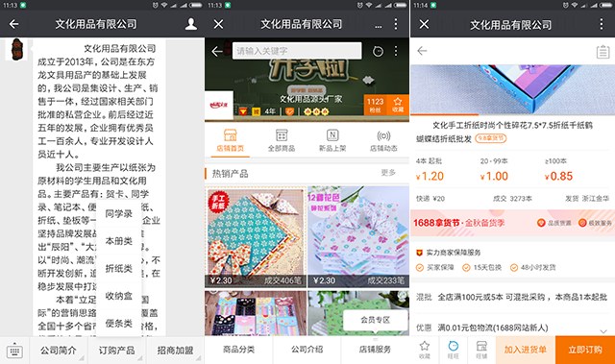Tap the store logo in the banner
The width and height of the screenshot is (615, 364).
pos(219,105)
